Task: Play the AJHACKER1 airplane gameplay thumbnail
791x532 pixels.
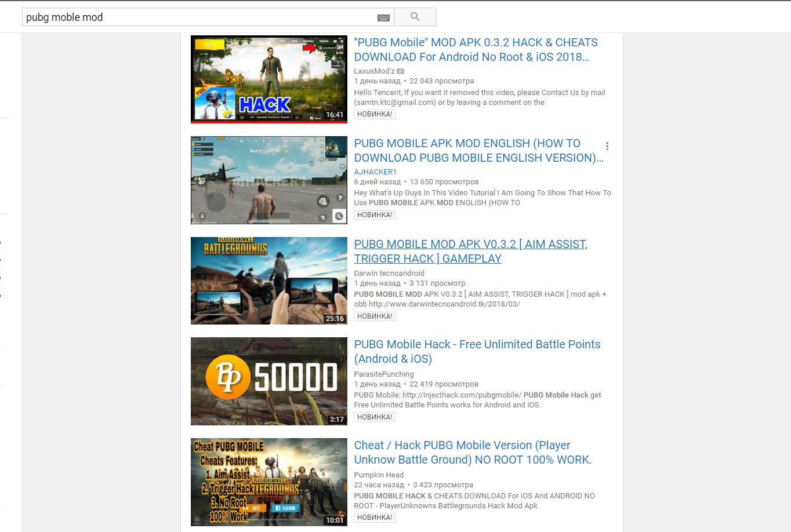Action: [x=269, y=180]
